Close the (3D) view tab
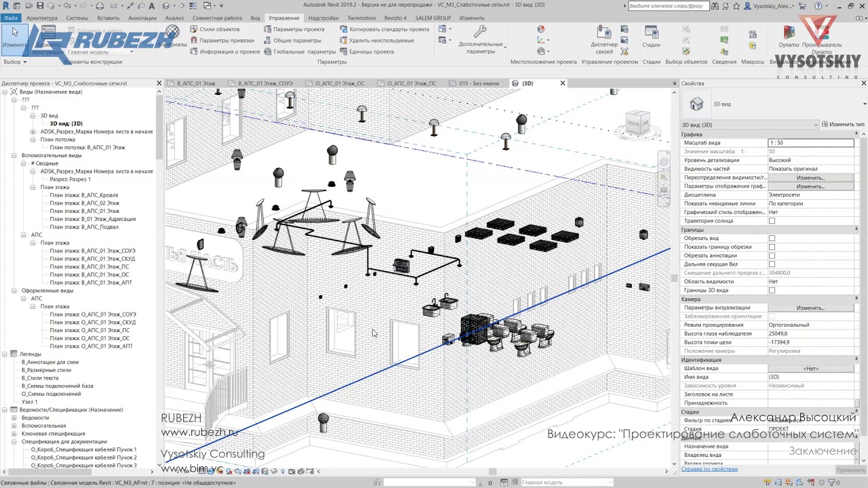 562,83
